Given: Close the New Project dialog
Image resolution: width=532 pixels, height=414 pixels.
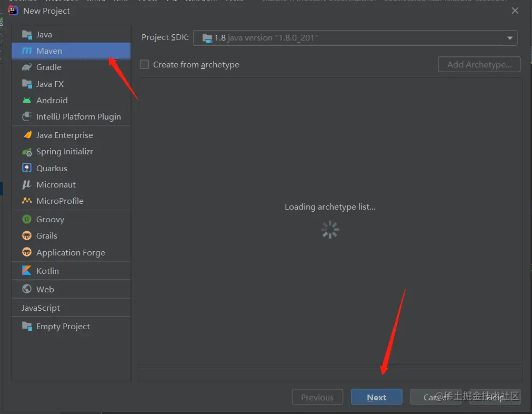Looking at the screenshot, I should pos(515,11).
